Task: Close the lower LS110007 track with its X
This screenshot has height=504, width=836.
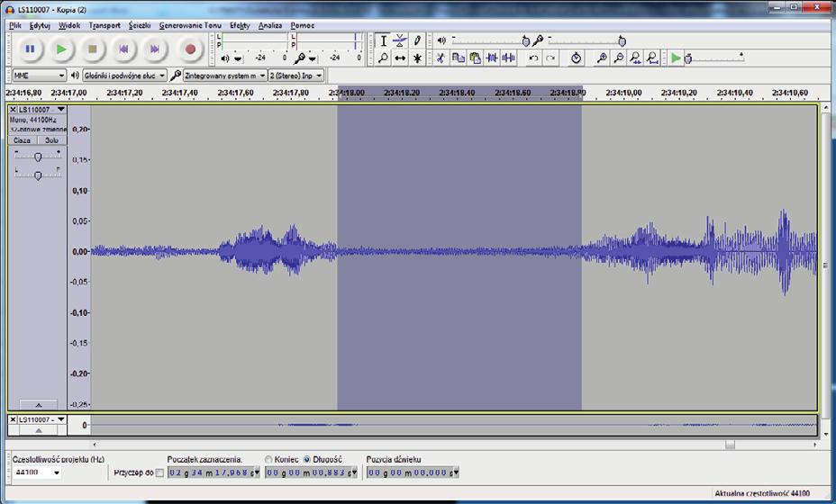Action: coord(13,419)
